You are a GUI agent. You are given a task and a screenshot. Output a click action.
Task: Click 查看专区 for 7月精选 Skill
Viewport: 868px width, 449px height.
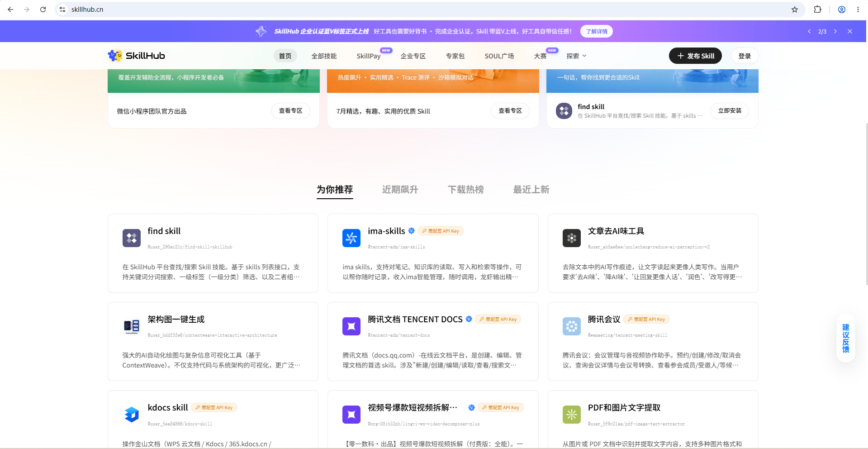pyautogui.click(x=510, y=111)
